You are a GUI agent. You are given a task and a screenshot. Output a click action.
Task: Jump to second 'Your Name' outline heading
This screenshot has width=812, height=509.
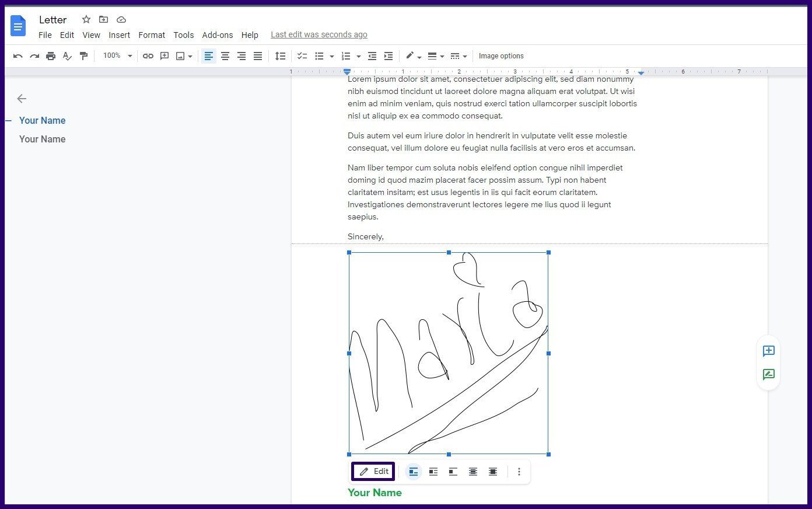(43, 139)
